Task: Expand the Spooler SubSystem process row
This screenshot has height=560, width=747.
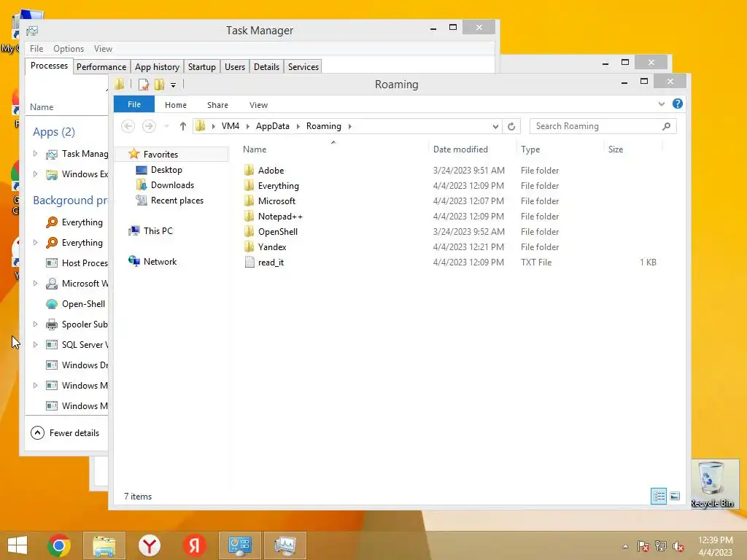Action: [x=35, y=324]
